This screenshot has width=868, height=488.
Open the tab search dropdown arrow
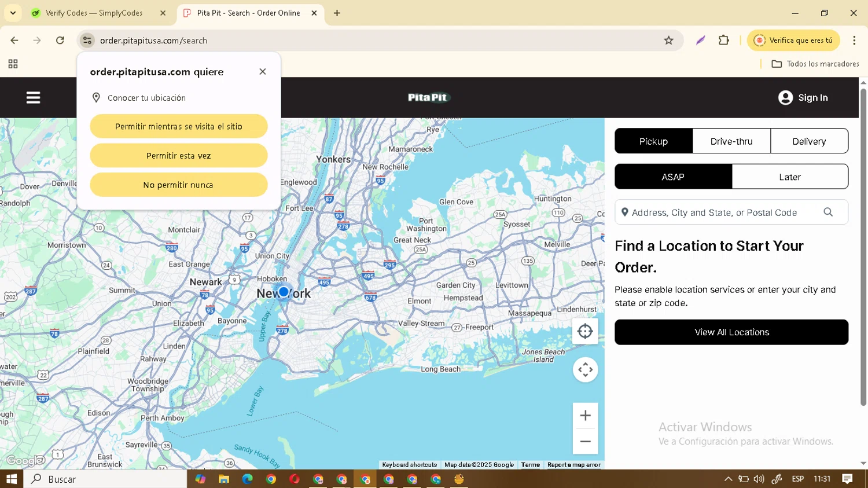tap(13, 13)
